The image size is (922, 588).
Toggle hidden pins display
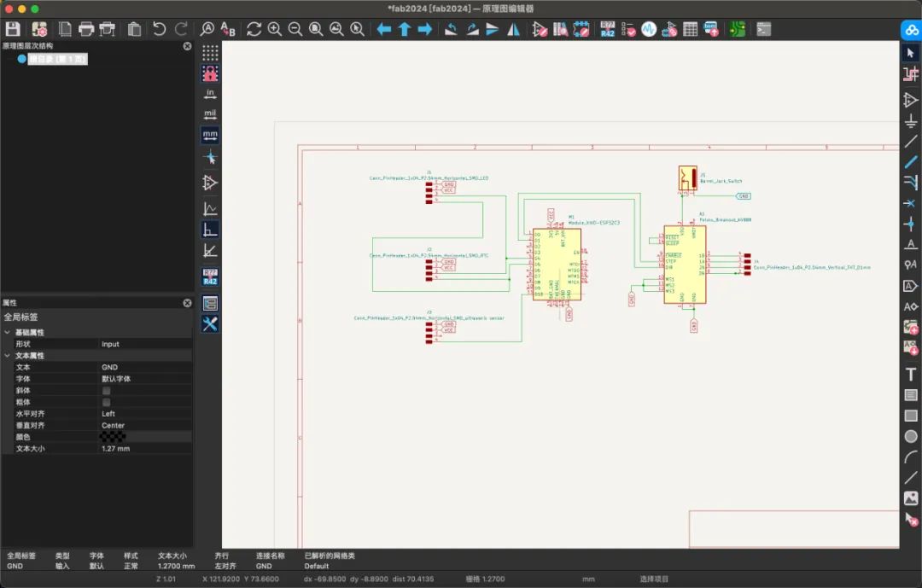(210, 183)
